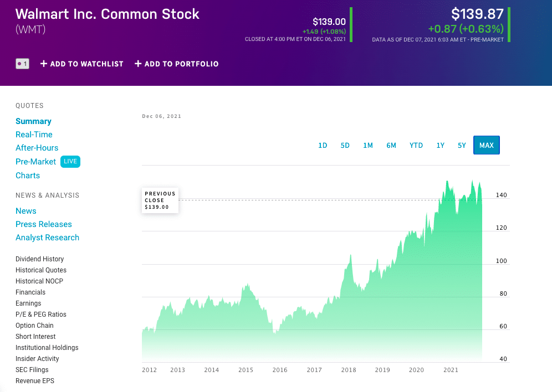
Task: Click the 2020 label on the x-axis
Action: (416, 370)
